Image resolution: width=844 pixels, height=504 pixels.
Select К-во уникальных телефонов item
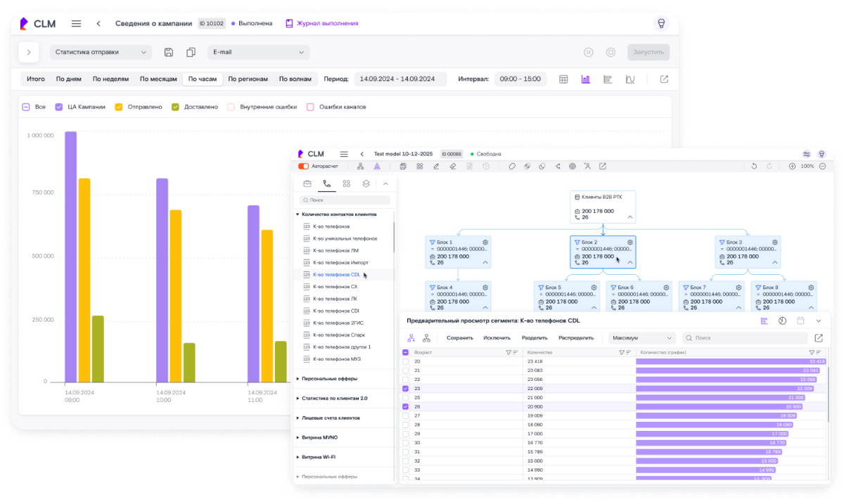click(x=340, y=238)
